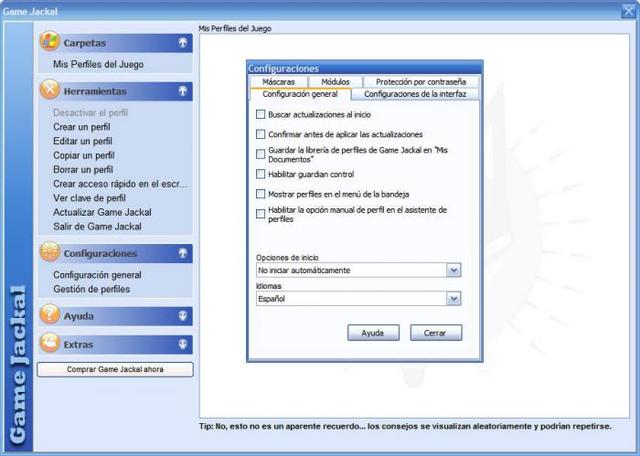Click the Español language combo box

tap(358, 298)
